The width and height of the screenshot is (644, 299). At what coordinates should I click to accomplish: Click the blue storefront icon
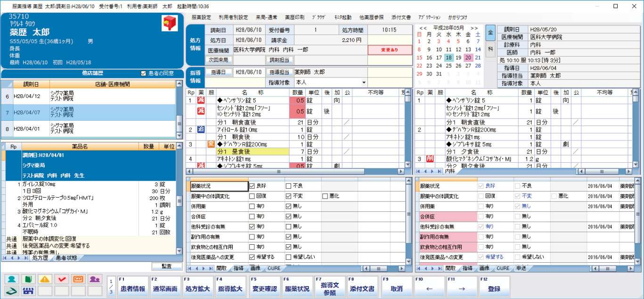coord(29,291)
